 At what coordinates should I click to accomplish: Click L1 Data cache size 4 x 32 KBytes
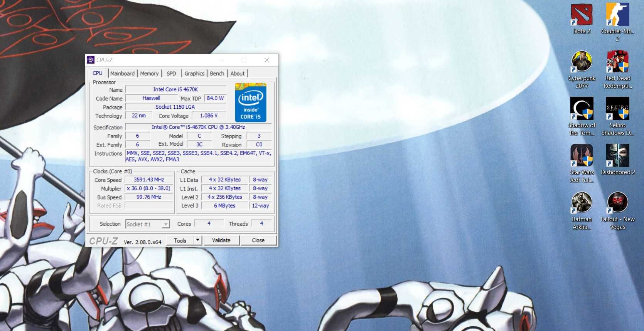(x=225, y=180)
